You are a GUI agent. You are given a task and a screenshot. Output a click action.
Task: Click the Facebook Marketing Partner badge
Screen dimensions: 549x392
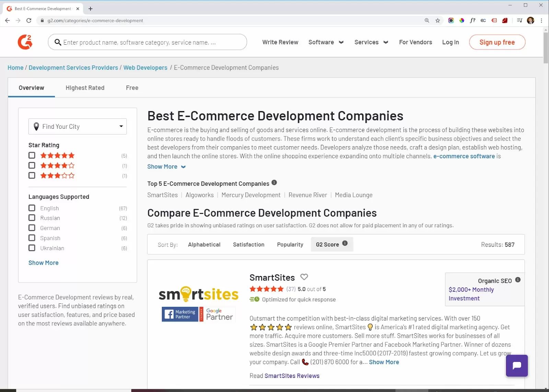point(180,314)
